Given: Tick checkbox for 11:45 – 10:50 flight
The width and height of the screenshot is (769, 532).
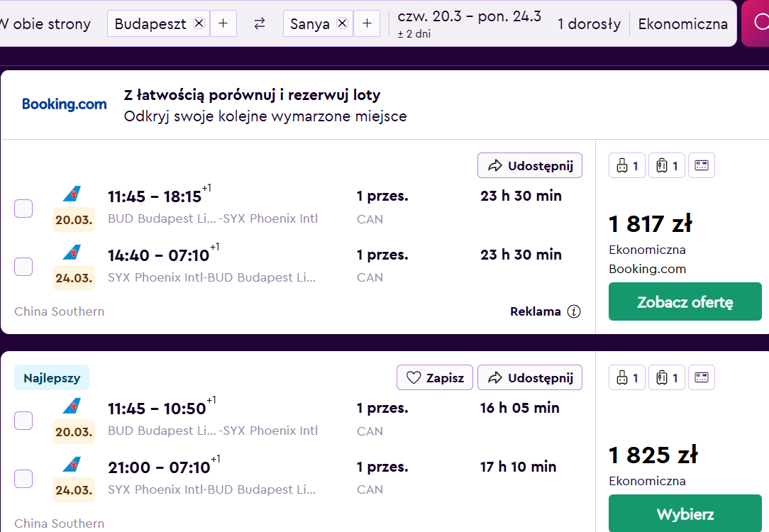Looking at the screenshot, I should pyautogui.click(x=23, y=420).
